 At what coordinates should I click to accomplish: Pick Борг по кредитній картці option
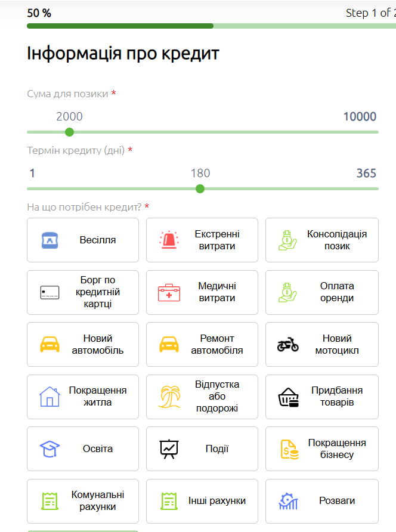point(83,292)
